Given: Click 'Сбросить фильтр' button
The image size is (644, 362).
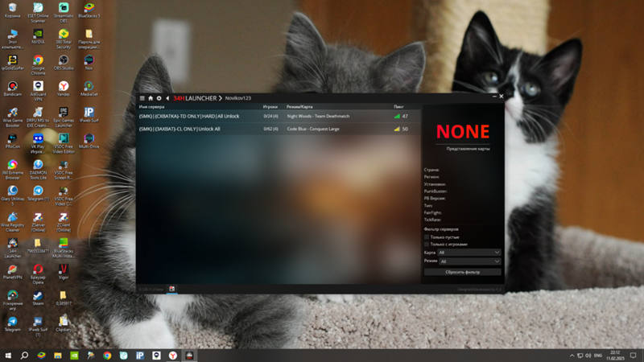Looking at the screenshot, I should click(462, 272).
